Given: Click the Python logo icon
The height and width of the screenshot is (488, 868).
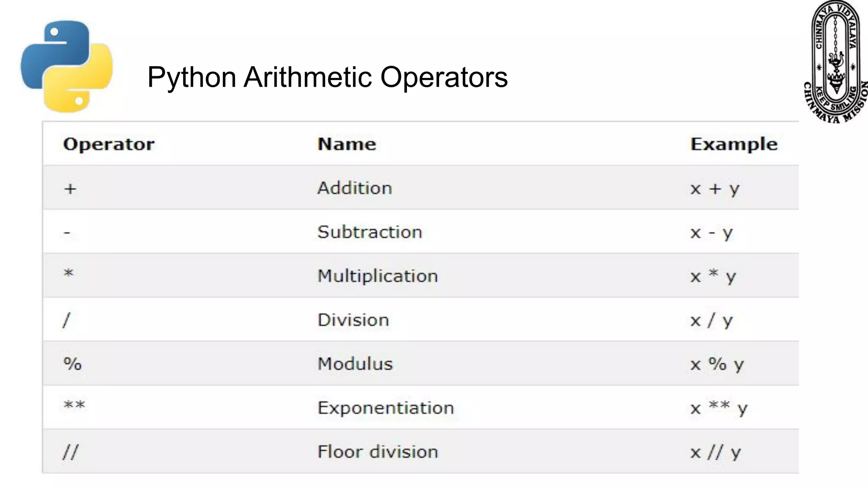Looking at the screenshot, I should coord(67,67).
